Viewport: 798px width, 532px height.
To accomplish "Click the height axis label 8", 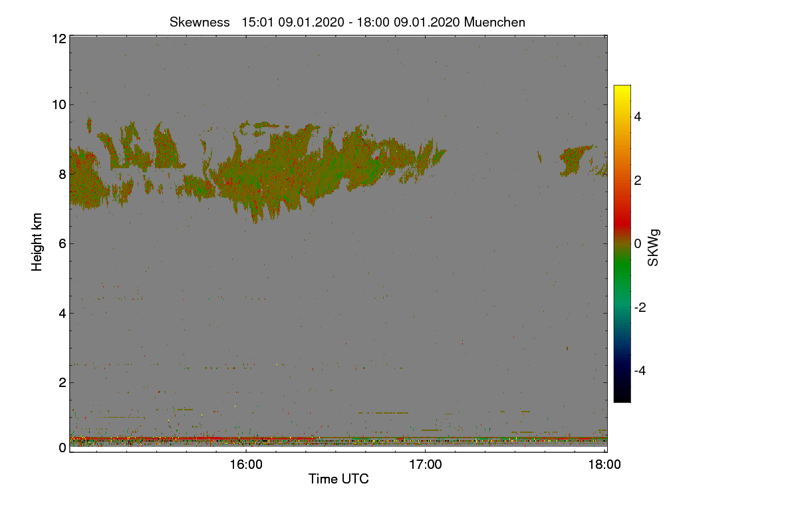I will pyautogui.click(x=63, y=174).
